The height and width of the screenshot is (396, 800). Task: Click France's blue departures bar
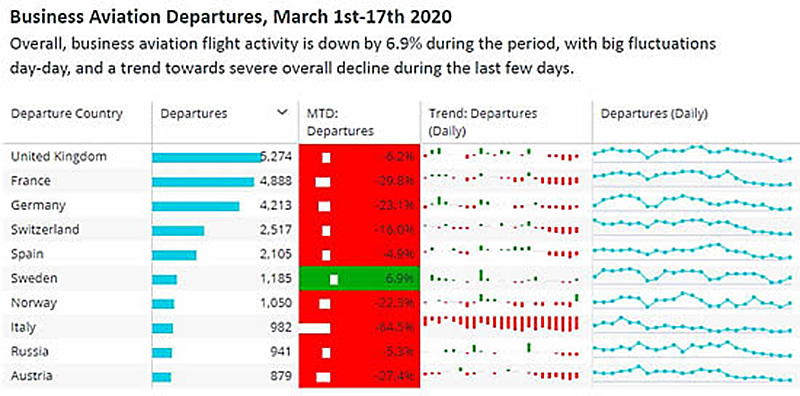tap(203, 182)
